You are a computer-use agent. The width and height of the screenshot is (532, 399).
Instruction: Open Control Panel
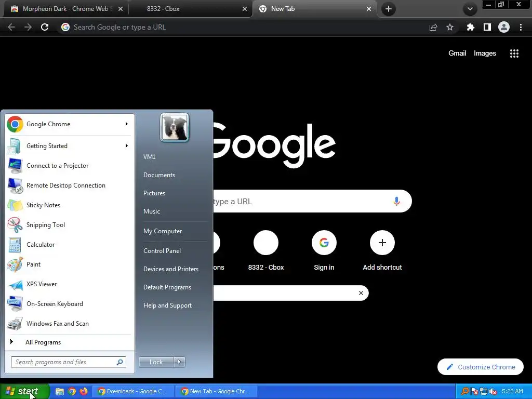162,251
